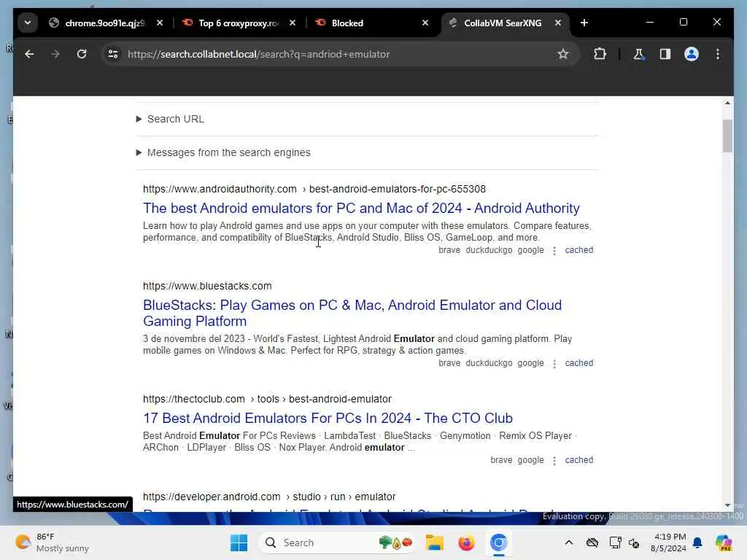This screenshot has width=747, height=560.
Task: Click the developer.android.com result URL
Action: coord(269,497)
